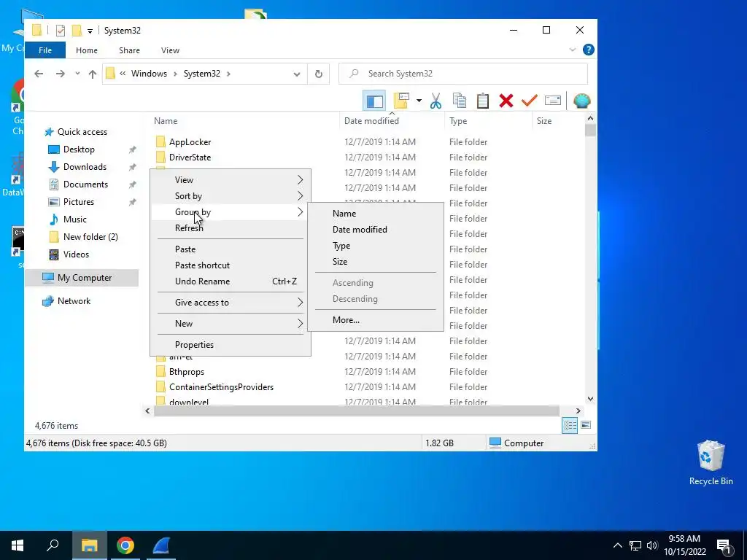Viewport: 747px width, 560px height.
Task: Toggle the preview pane toolbar icon
Action: tap(374, 101)
